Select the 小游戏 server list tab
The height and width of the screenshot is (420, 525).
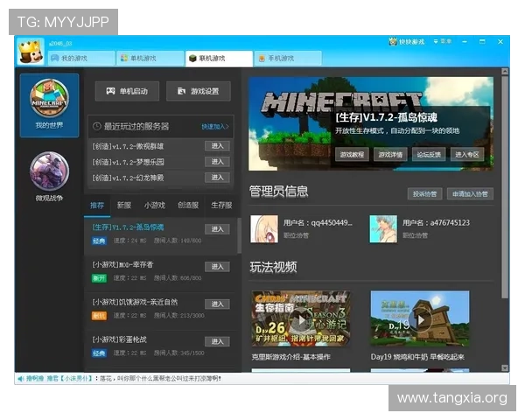(x=154, y=206)
